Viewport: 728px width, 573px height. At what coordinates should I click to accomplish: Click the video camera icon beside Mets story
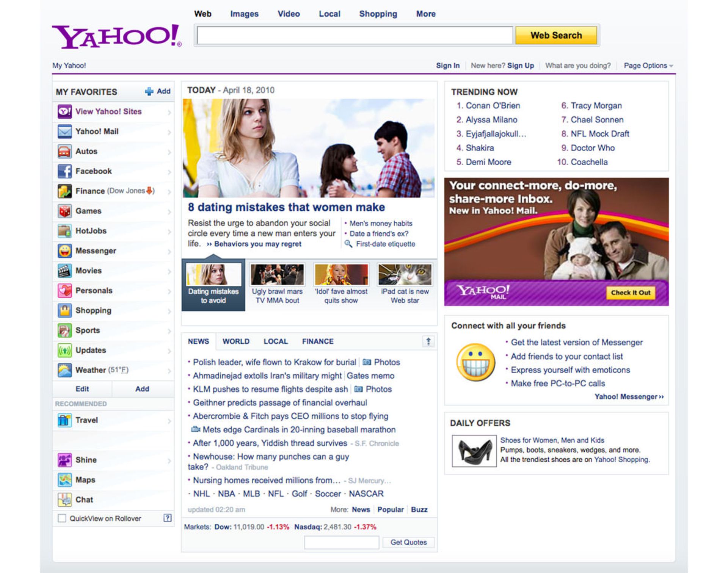(196, 429)
